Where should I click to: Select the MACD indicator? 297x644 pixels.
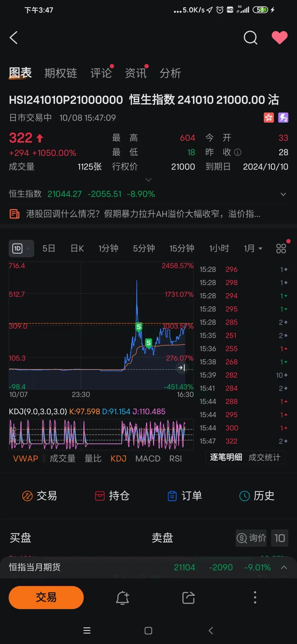coord(148,459)
